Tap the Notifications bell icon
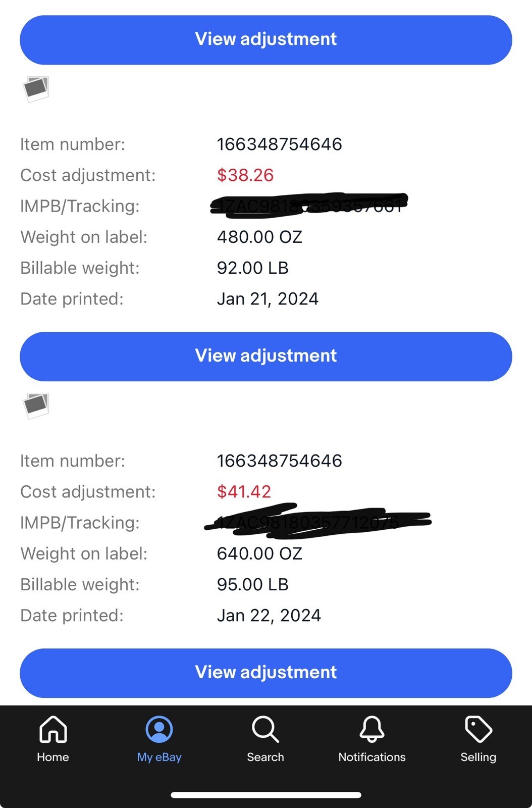Image resolution: width=532 pixels, height=808 pixels. click(372, 730)
